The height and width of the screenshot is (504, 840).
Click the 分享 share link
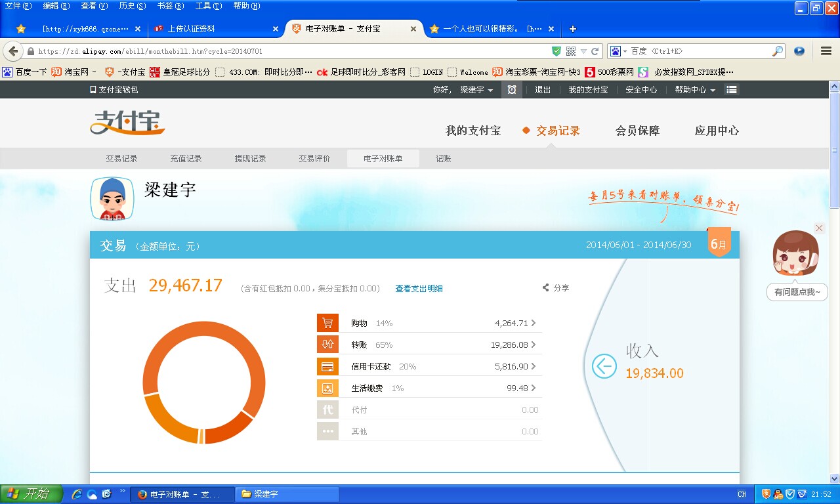click(x=556, y=287)
